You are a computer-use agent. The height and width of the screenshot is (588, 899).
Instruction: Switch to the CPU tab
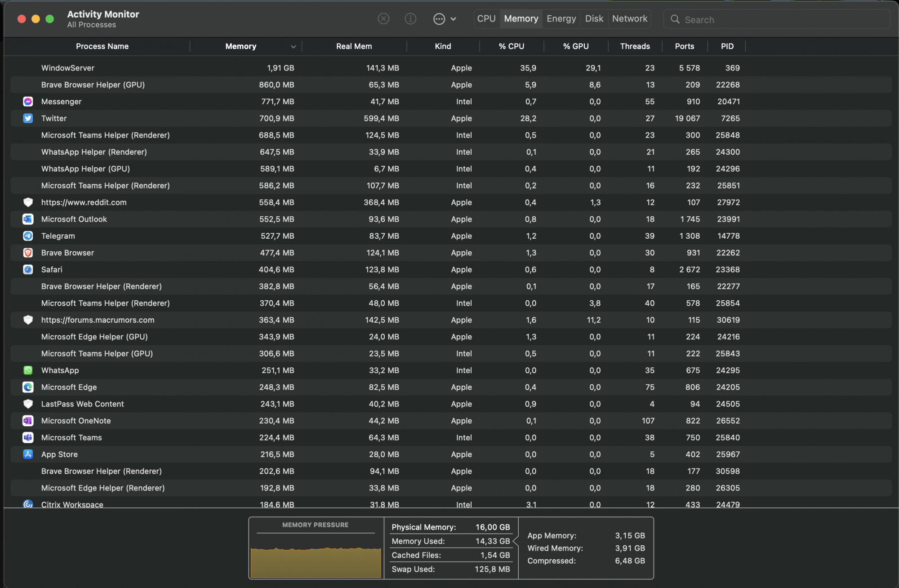pos(486,19)
